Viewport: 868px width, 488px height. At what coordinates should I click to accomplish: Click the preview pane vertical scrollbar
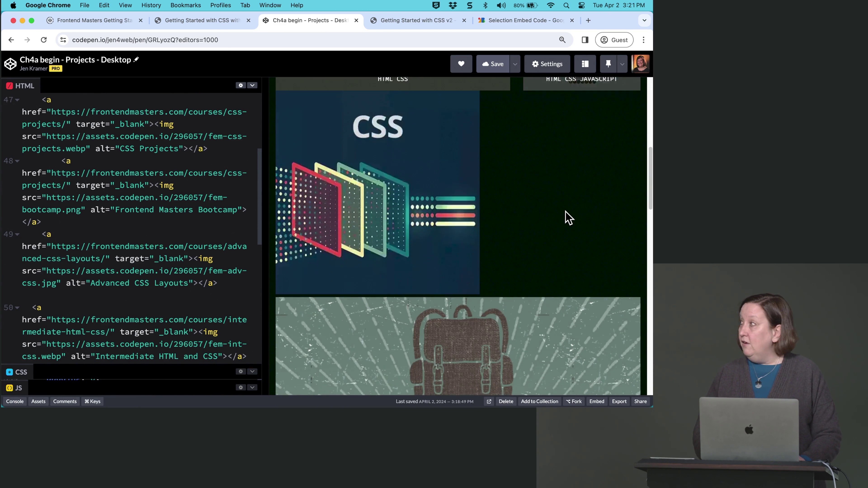point(650,178)
